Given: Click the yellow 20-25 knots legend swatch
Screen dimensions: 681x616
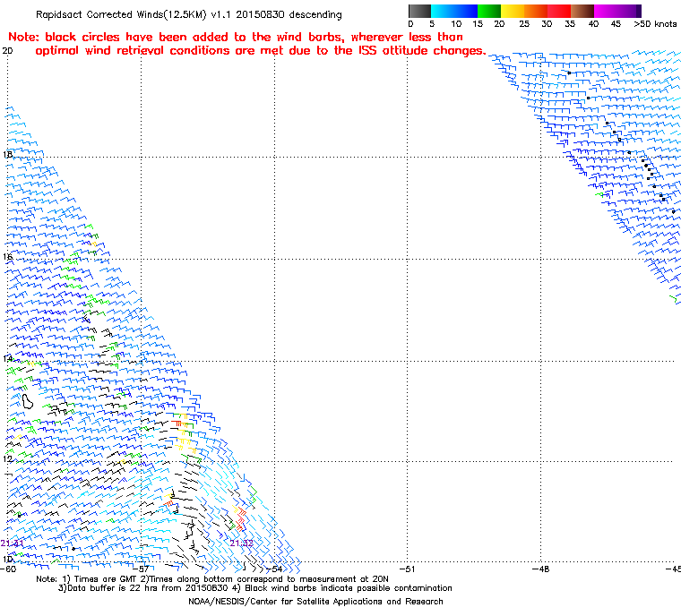Looking at the screenshot, I should click(513, 11).
